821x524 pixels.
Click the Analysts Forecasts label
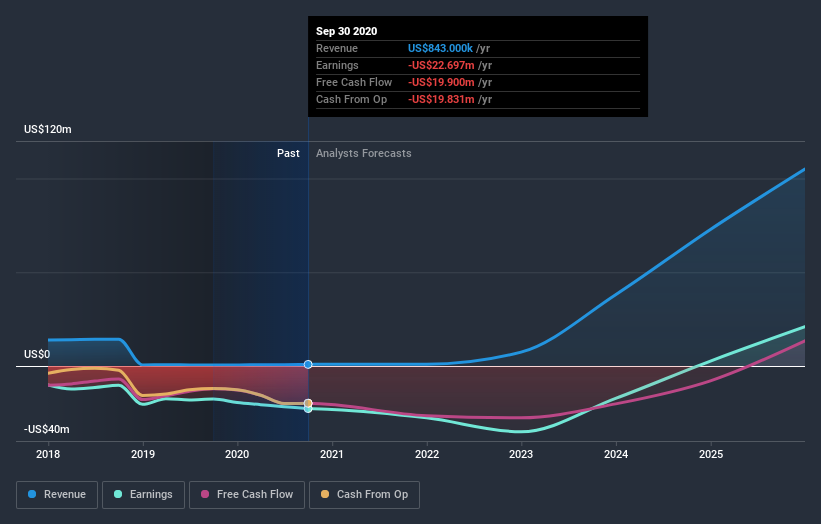[x=364, y=153]
